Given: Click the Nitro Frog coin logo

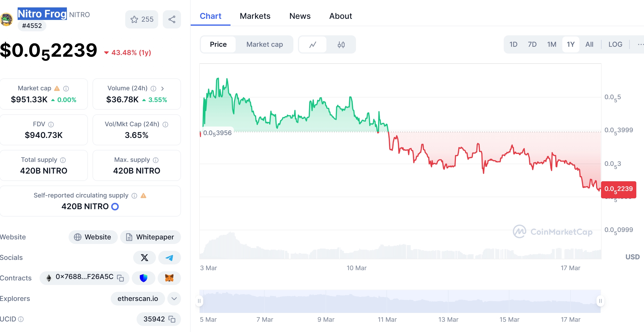Looking at the screenshot, I should [x=6, y=19].
